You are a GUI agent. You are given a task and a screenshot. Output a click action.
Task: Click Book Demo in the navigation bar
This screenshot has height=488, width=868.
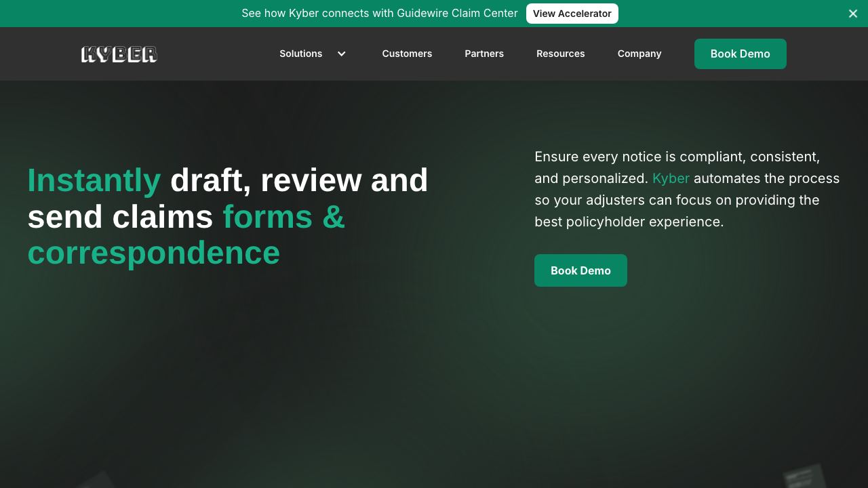tap(741, 54)
